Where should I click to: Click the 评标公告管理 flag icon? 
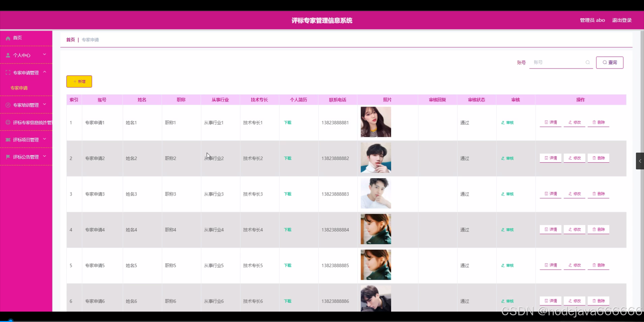[8, 157]
